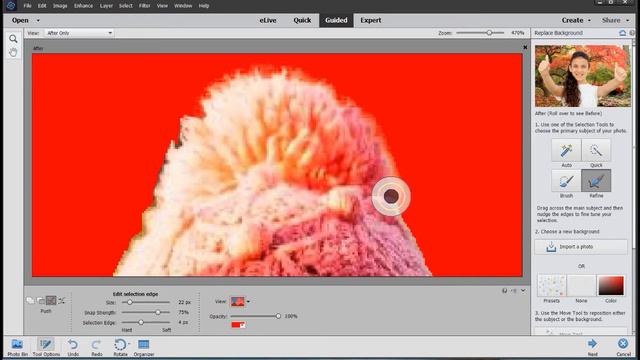Select the Hand pan tool

click(13, 52)
